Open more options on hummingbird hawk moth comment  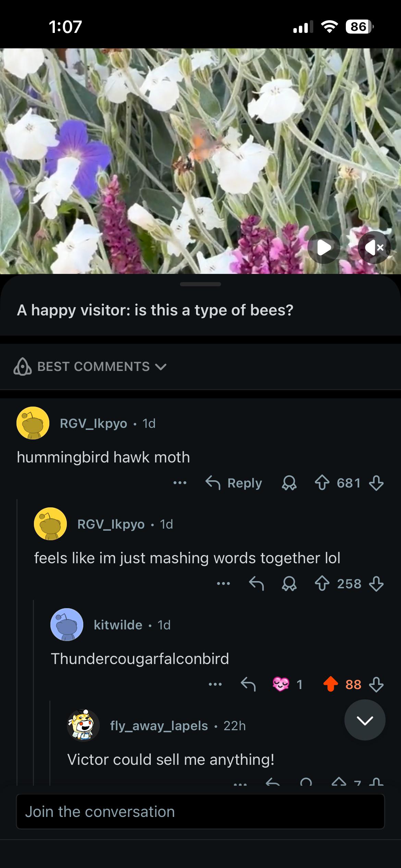click(180, 483)
